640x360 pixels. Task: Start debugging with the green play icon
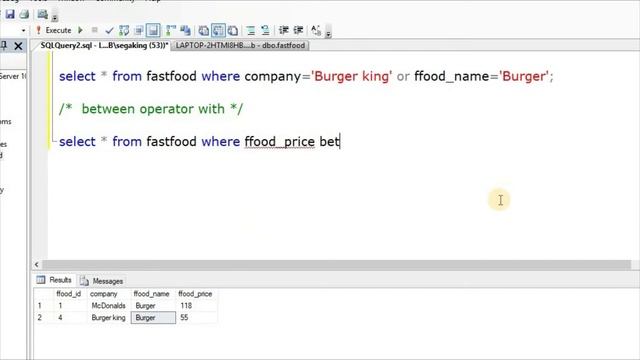click(80, 30)
